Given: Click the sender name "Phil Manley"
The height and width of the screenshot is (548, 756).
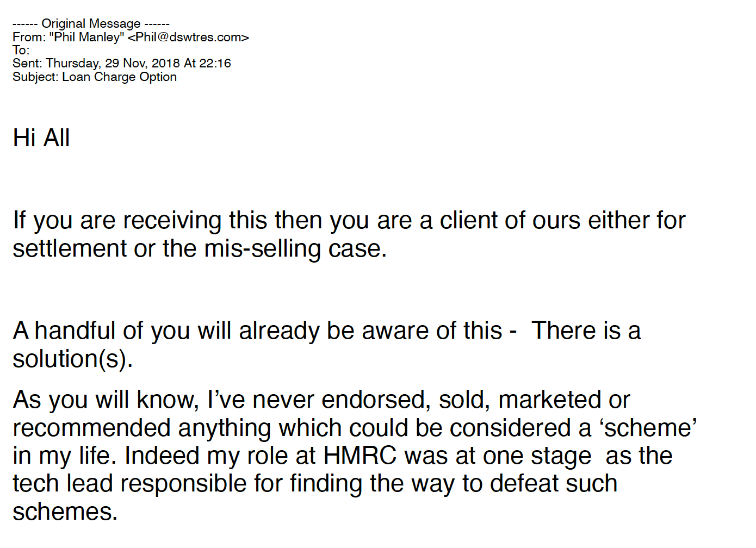Looking at the screenshot, I should tap(86, 38).
